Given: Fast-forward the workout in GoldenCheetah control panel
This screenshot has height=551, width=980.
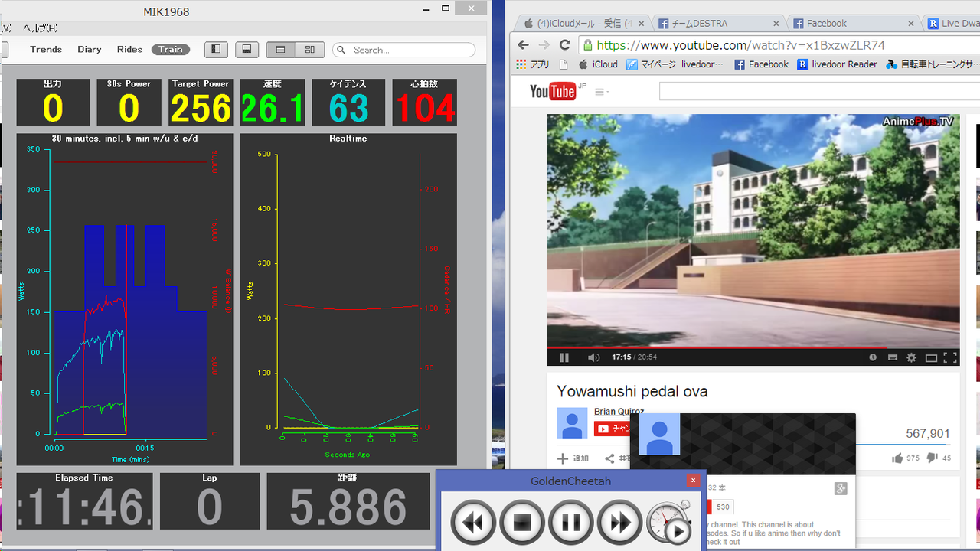Looking at the screenshot, I should tap(619, 523).
